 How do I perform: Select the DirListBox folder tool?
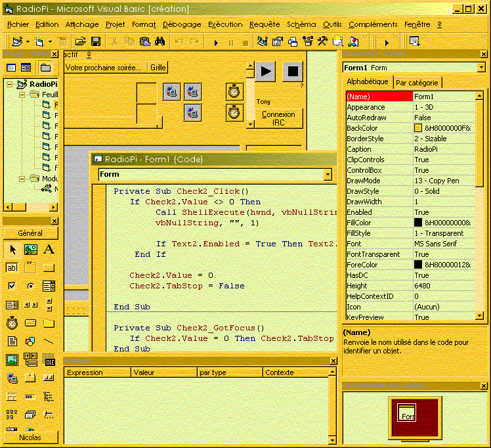tap(49, 323)
